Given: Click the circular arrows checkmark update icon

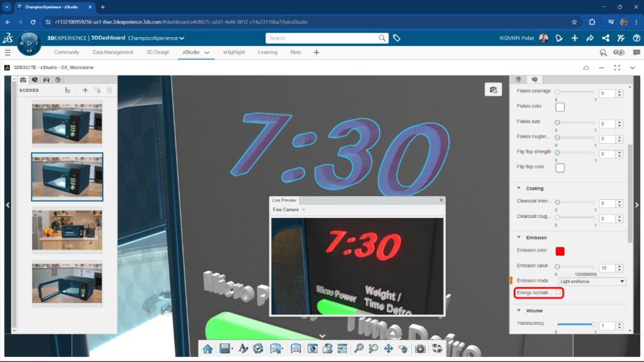Looking at the screenshot, I should (258, 348).
